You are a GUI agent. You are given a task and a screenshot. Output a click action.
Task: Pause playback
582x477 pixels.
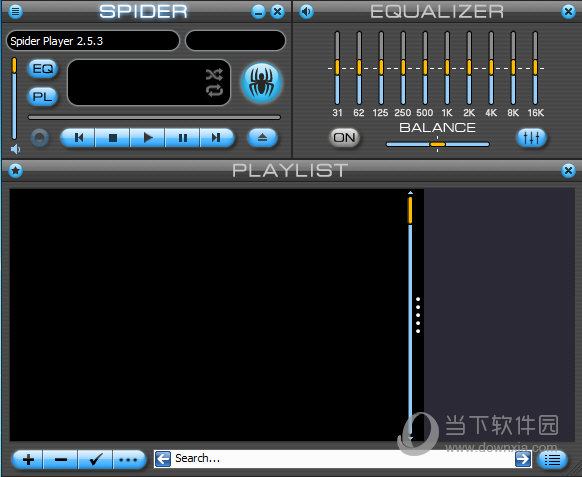[182, 138]
